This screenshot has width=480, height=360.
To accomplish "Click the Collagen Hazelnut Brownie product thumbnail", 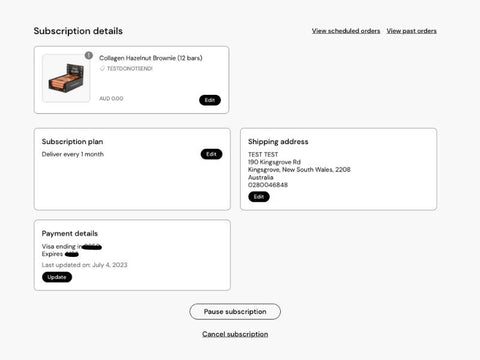I will [x=66, y=78].
